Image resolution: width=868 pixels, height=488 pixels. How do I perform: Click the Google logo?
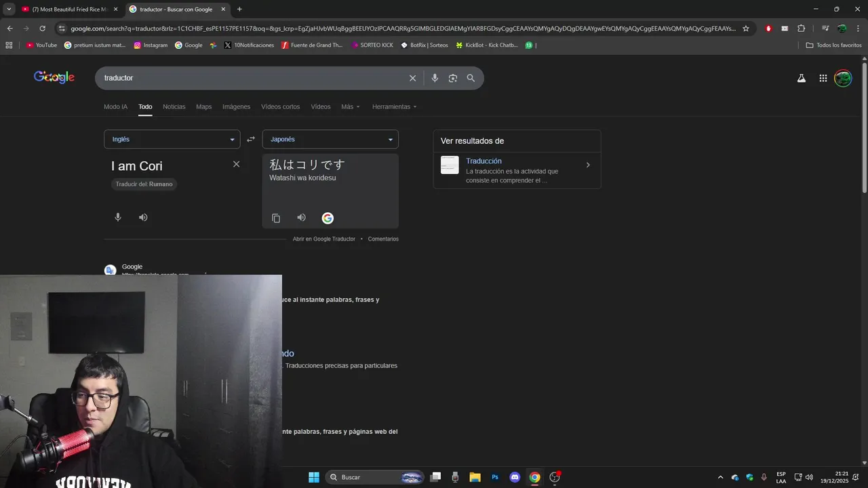coord(54,77)
